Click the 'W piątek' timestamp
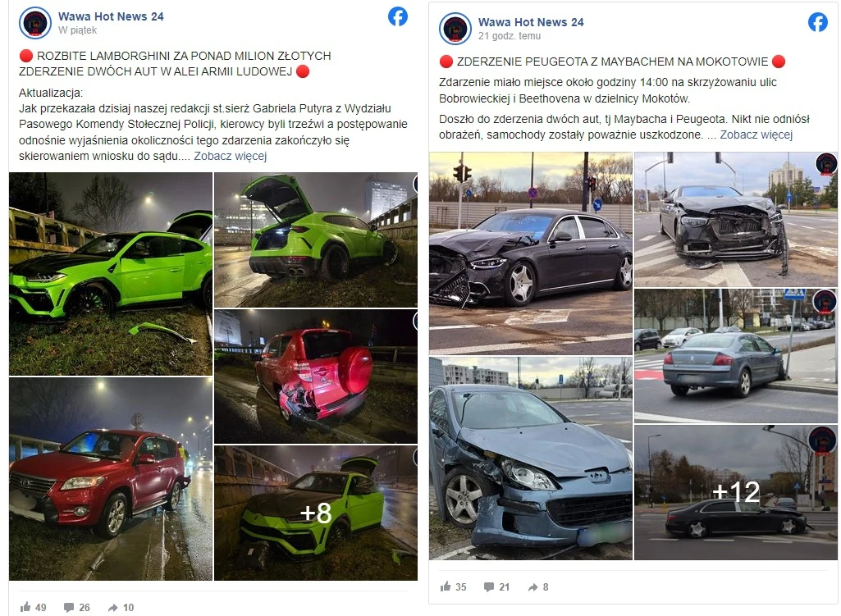Screen dimensions: 841x616 tap(77, 30)
